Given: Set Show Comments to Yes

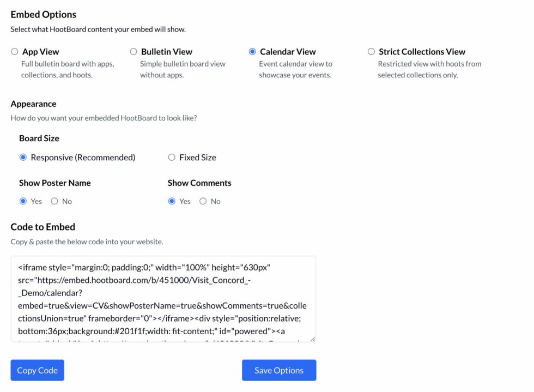Looking at the screenshot, I should pos(172,201).
